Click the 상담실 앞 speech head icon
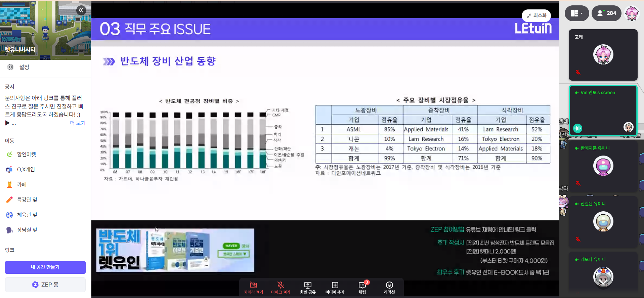Screen dimensions: 644x298 pos(9,230)
